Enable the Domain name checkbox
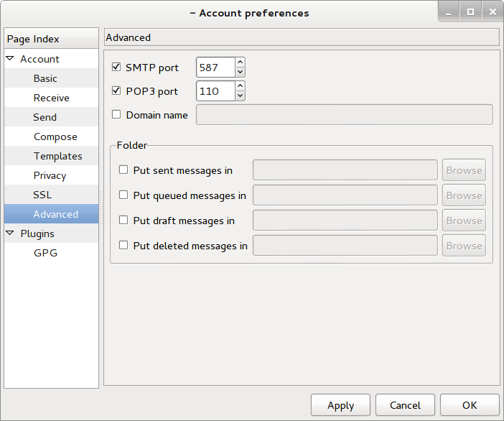504x421 pixels. [x=116, y=114]
